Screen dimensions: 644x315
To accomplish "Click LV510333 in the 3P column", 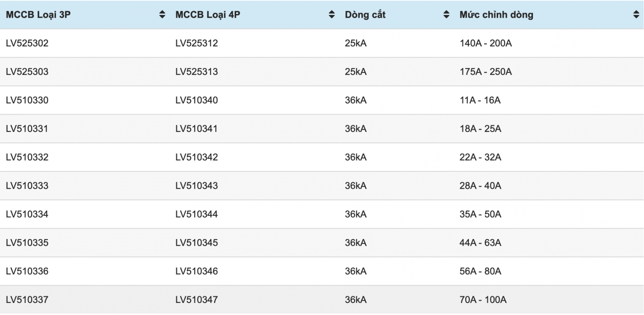I will [x=27, y=186].
